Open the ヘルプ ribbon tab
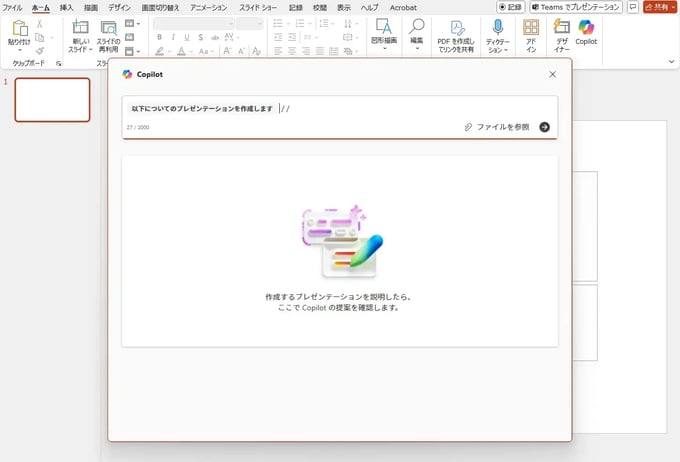Screen dimensions: 680x462 click(370, 7)
